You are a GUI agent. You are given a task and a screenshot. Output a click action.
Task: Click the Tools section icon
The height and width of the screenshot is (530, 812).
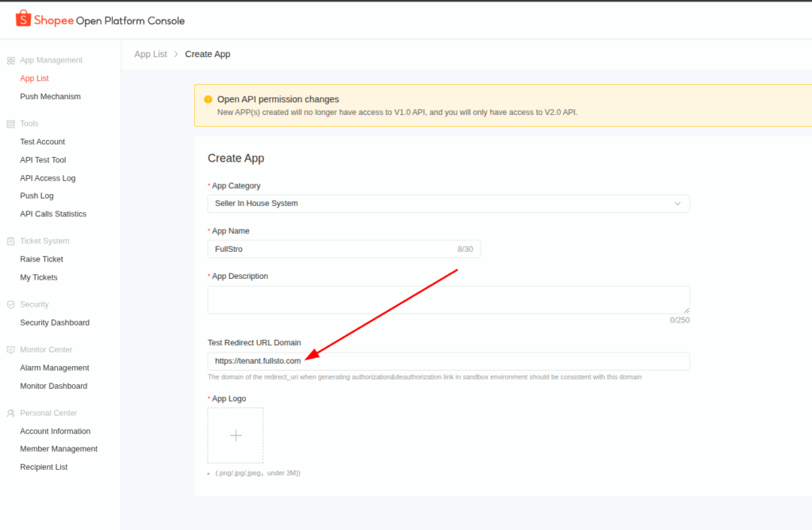pyautogui.click(x=11, y=124)
